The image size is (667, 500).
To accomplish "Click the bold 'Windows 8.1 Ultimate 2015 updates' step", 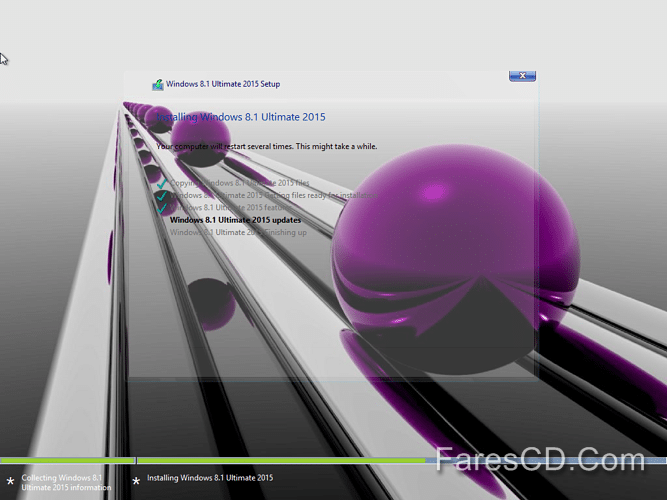I will coord(235,220).
